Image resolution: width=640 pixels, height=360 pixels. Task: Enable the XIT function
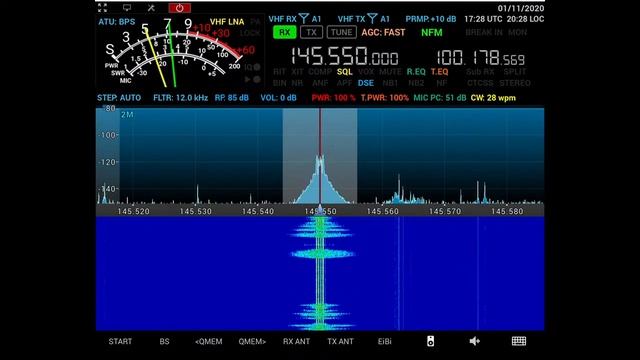297,72
